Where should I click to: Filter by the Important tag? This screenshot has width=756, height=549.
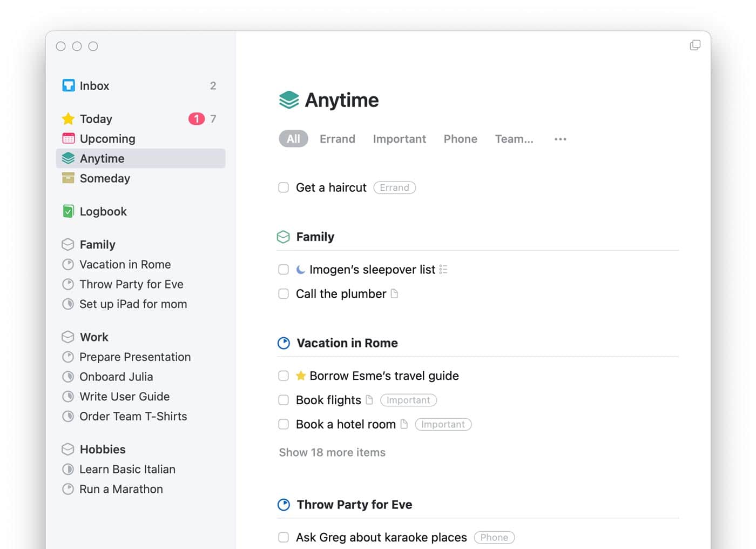[x=400, y=139]
